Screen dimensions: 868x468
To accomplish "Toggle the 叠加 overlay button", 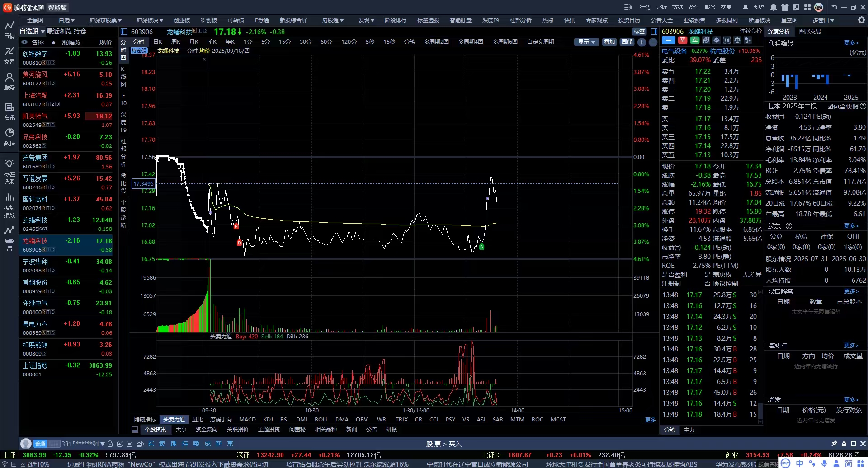I will (x=609, y=42).
